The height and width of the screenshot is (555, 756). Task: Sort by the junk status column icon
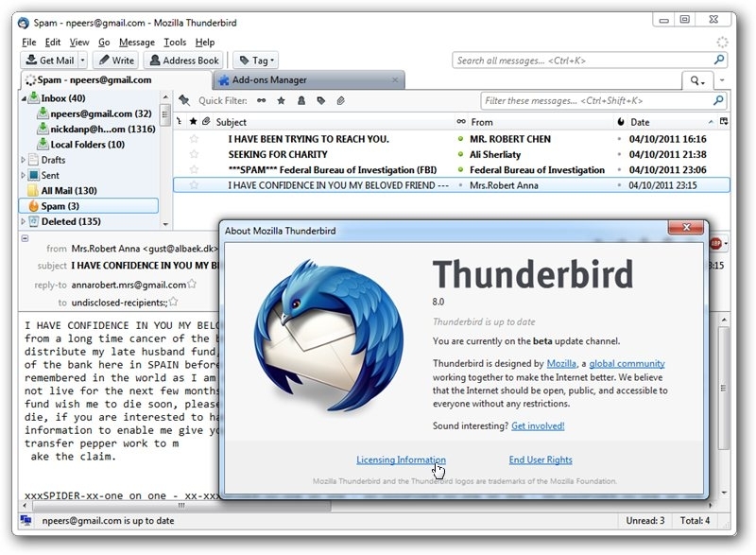[x=621, y=122]
